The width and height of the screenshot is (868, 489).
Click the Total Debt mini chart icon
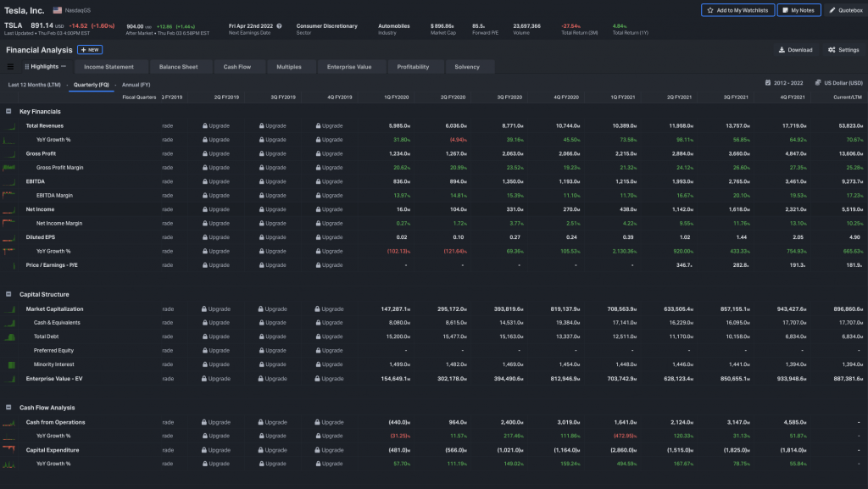coord(9,336)
